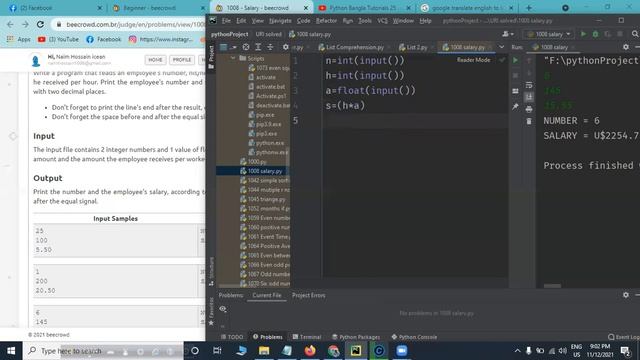The height and width of the screenshot is (360, 640).
Task: Open File Explorer from the taskbar
Action: click(x=264, y=351)
